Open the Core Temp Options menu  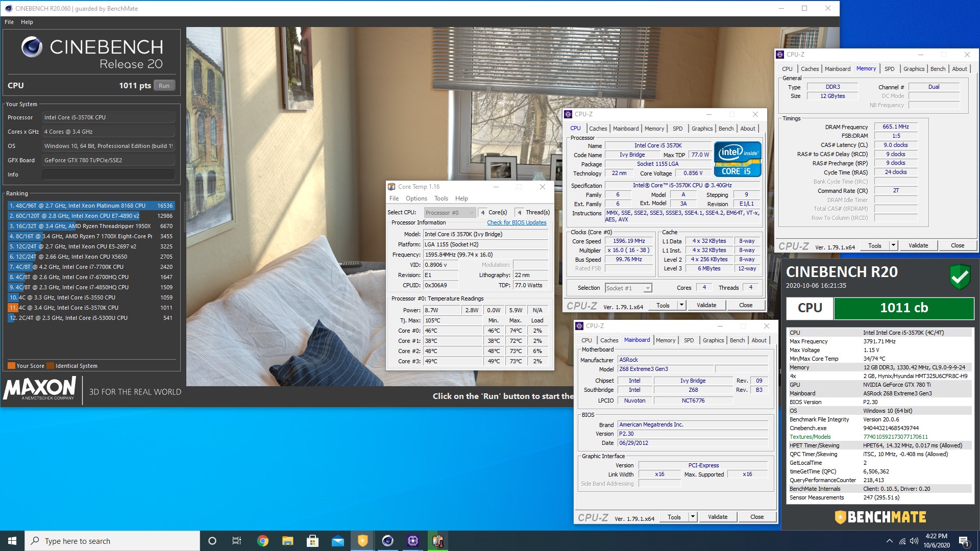pyautogui.click(x=416, y=198)
